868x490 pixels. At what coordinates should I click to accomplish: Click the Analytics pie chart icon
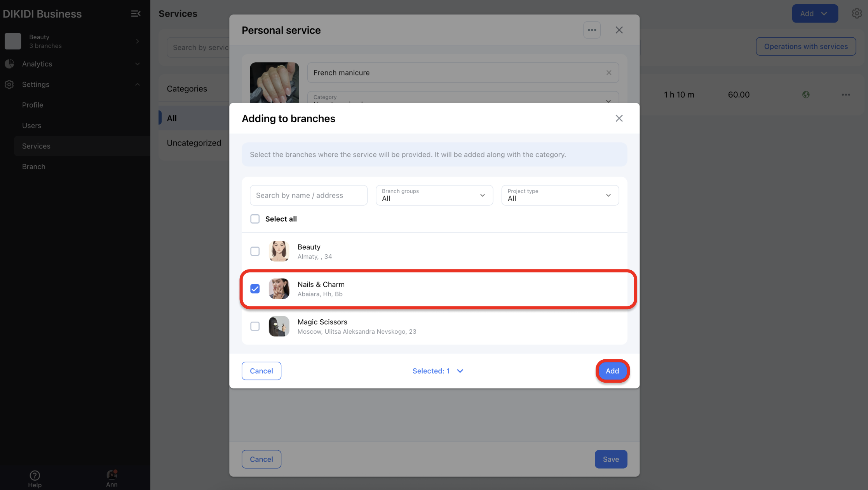point(9,64)
